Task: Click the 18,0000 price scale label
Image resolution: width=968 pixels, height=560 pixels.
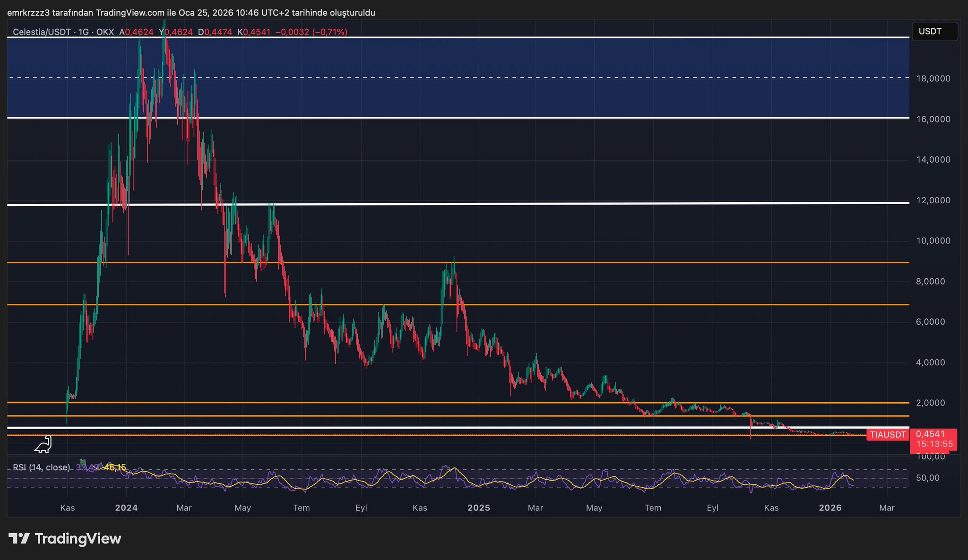Action: [933, 78]
